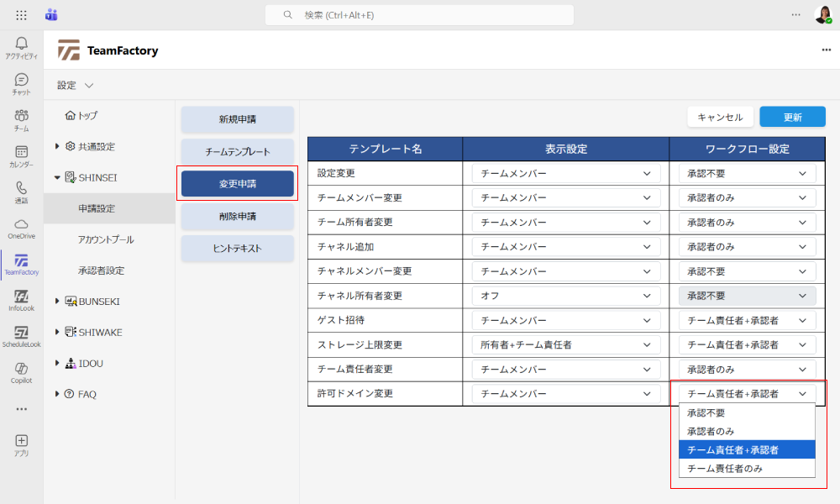840x504 pixels.
Task: Open display setting dropdown for ゲスト招待
Action: pos(564,320)
